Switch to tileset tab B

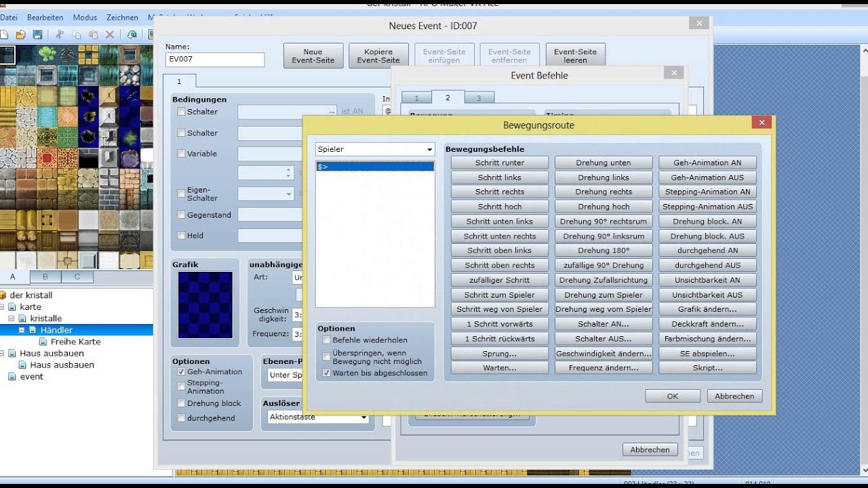[x=45, y=277]
